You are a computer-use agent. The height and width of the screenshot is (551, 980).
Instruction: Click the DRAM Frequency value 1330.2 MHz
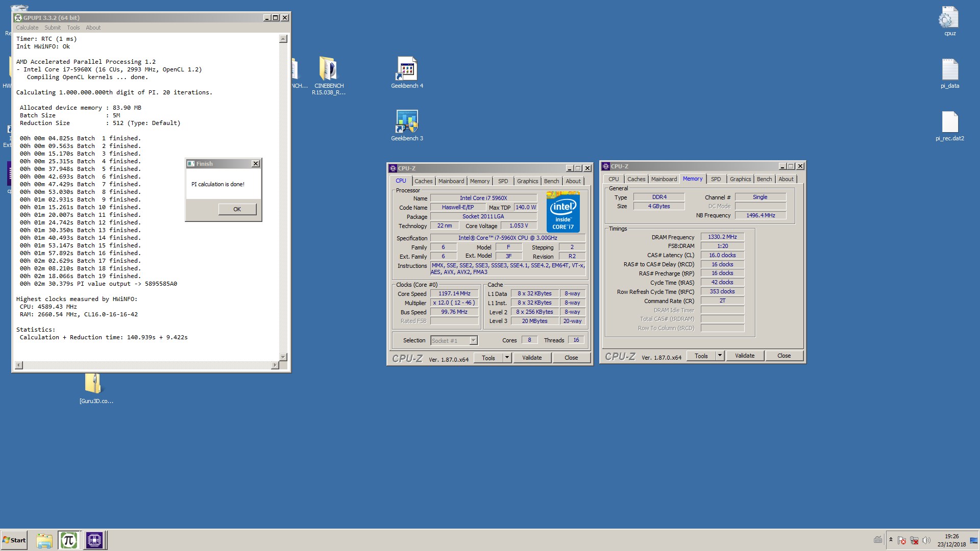[x=722, y=237]
